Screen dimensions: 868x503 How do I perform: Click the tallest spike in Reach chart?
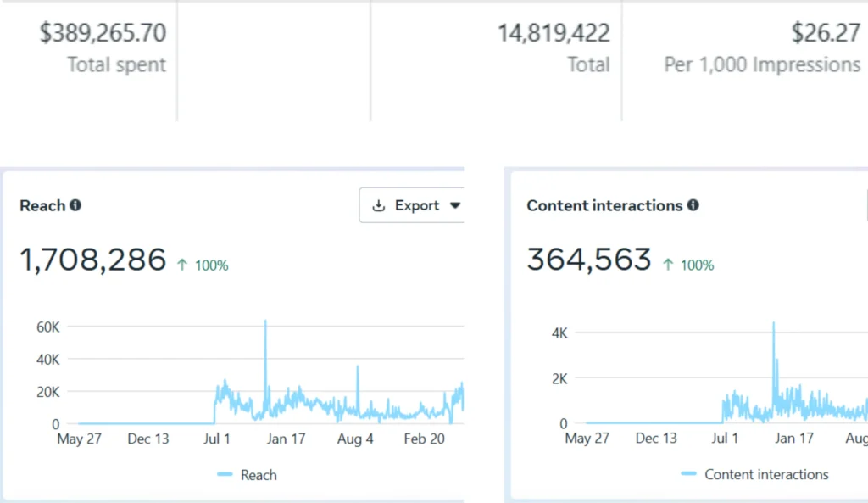click(265, 322)
